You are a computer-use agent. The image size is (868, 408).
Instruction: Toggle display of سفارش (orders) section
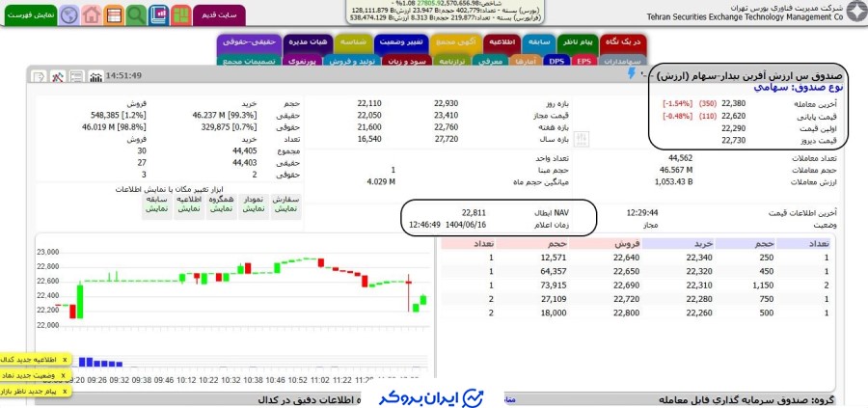(286, 203)
